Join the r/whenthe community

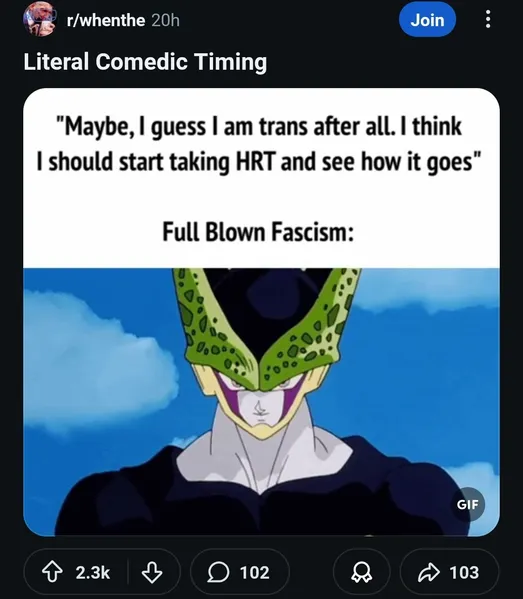pos(427,19)
